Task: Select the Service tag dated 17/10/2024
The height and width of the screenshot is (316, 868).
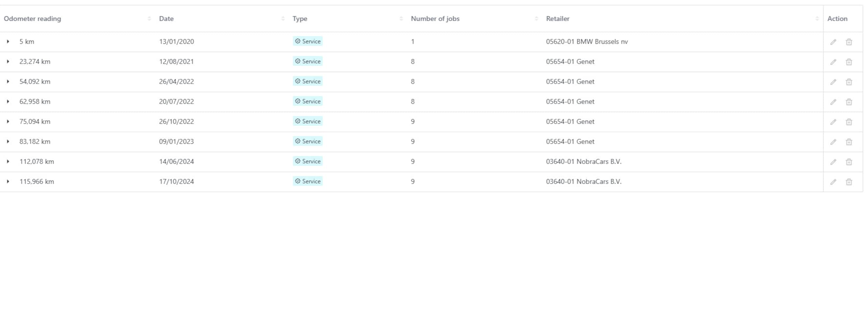Action: tap(308, 181)
